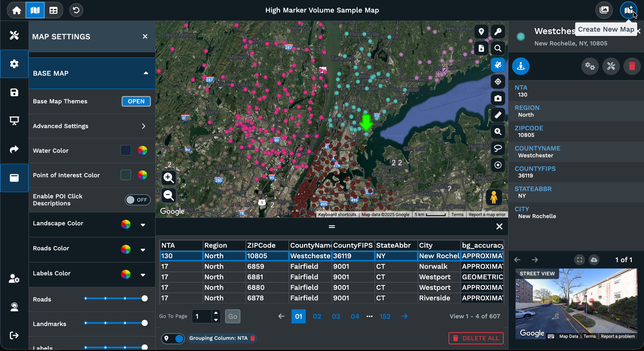The width and height of the screenshot is (644, 351).
Task: Click the red trash delete marker icon
Action: (632, 66)
